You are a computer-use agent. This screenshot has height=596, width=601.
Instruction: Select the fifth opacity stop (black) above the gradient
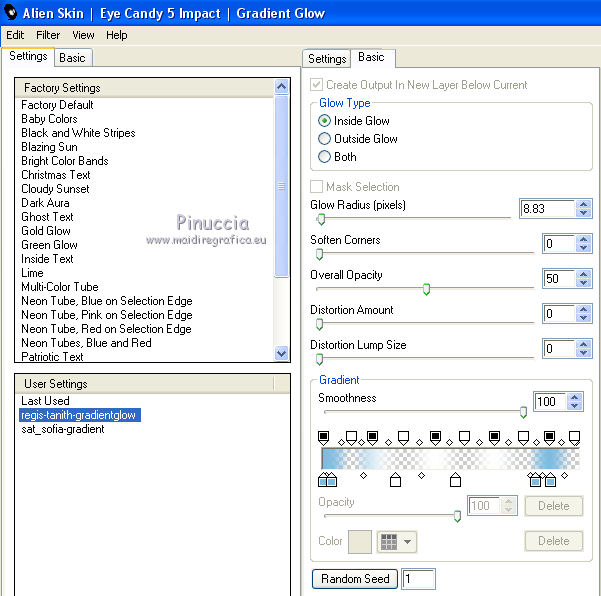(435, 438)
